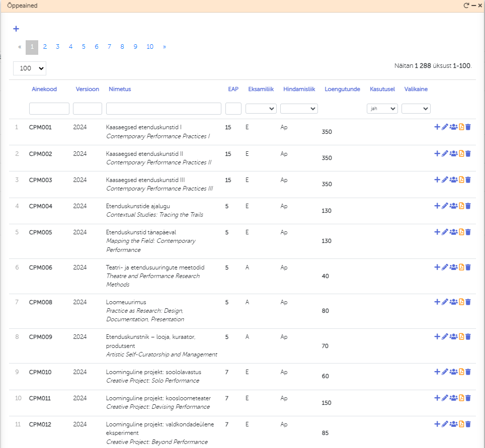
Task: Click the next page arrow »
Action: pyautogui.click(x=165, y=47)
